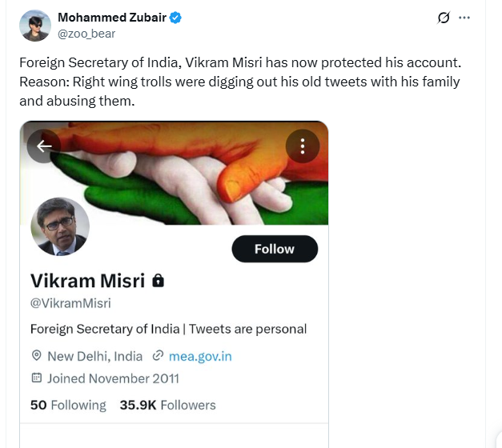Click the tweet text about Vikram Misri
The width and height of the screenshot is (502, 448).
[240, 82]
